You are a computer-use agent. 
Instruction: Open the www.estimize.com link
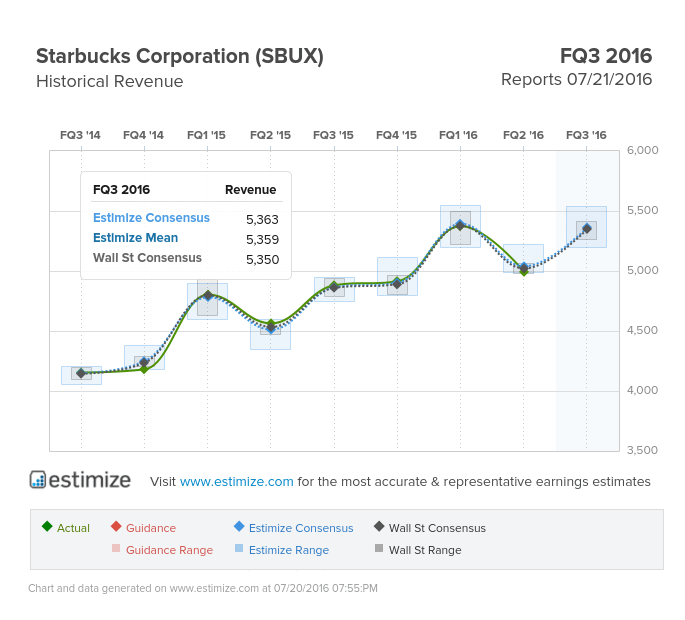pos(236,481)
